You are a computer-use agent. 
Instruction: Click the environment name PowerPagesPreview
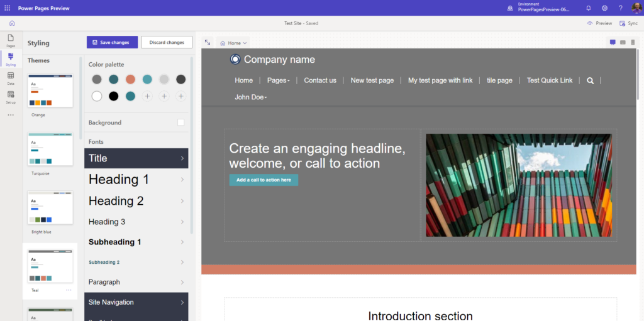pos(544,10)
